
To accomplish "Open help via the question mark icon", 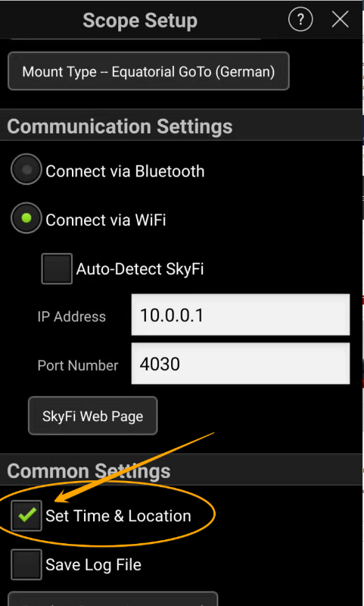I will click(300, 19).
